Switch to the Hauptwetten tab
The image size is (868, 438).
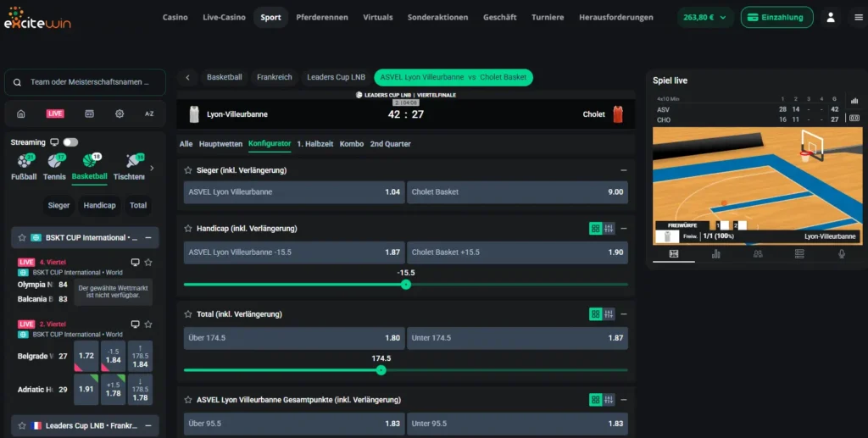pos(221,144)
